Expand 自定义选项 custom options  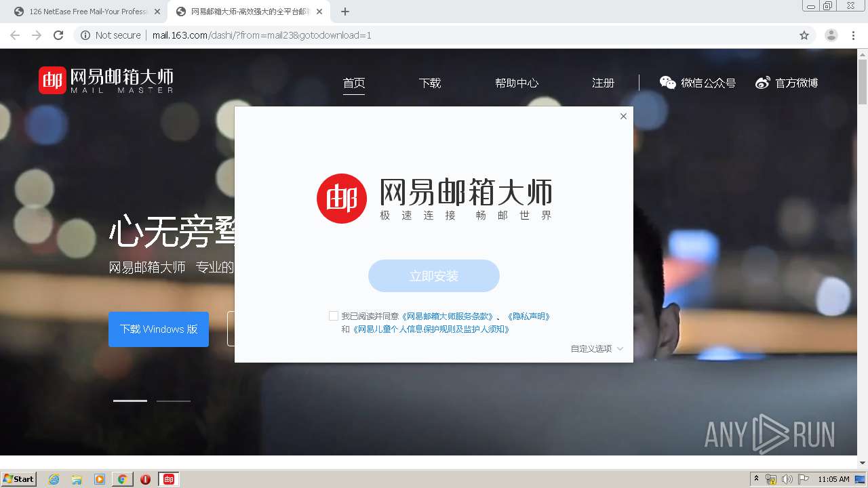(597, 348)
